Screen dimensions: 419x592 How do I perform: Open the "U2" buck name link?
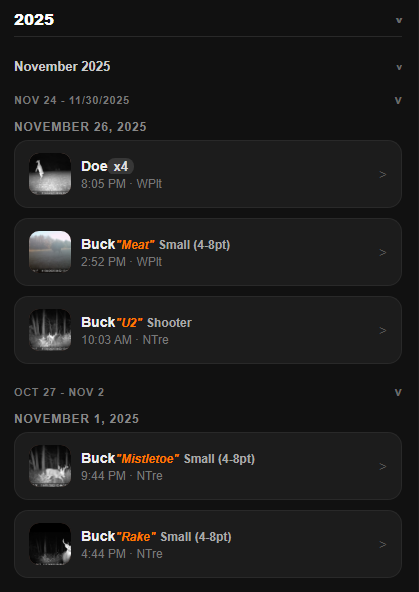[x=129, y=323]
